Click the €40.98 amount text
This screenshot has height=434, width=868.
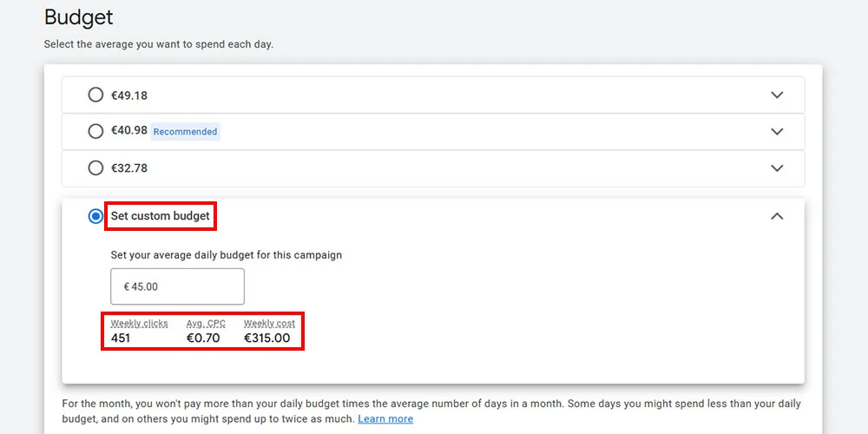[129, 131]
